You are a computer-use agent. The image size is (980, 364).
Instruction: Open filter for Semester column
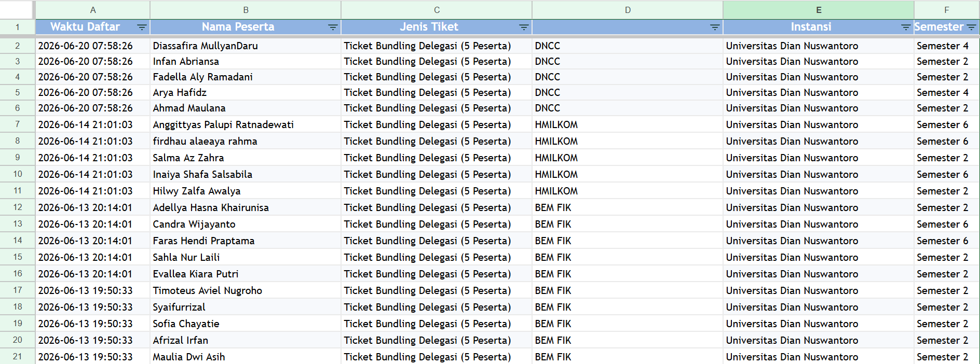point(971,27)
